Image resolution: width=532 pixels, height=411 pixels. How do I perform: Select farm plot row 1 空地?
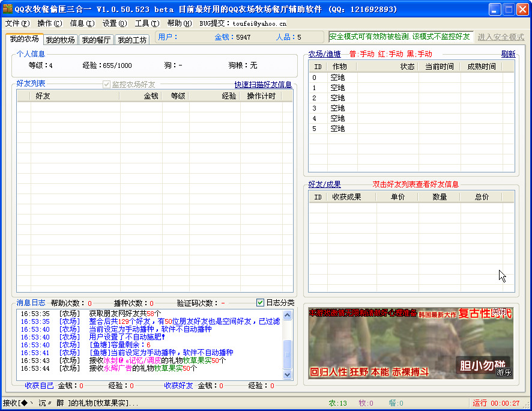click(x=411, y=88)
